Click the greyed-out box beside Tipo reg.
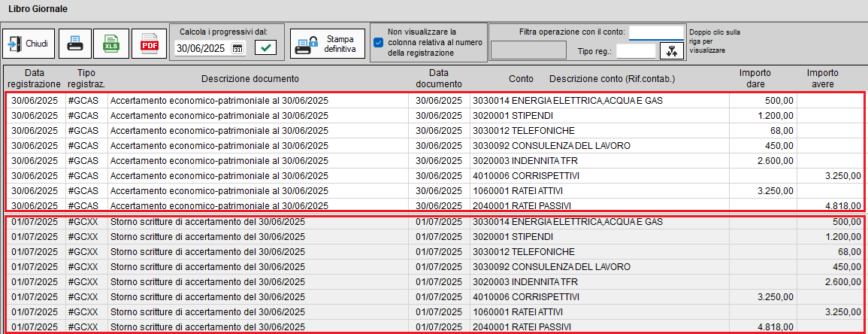This screenshot has height=334, width=868. (x=528, y=50)
